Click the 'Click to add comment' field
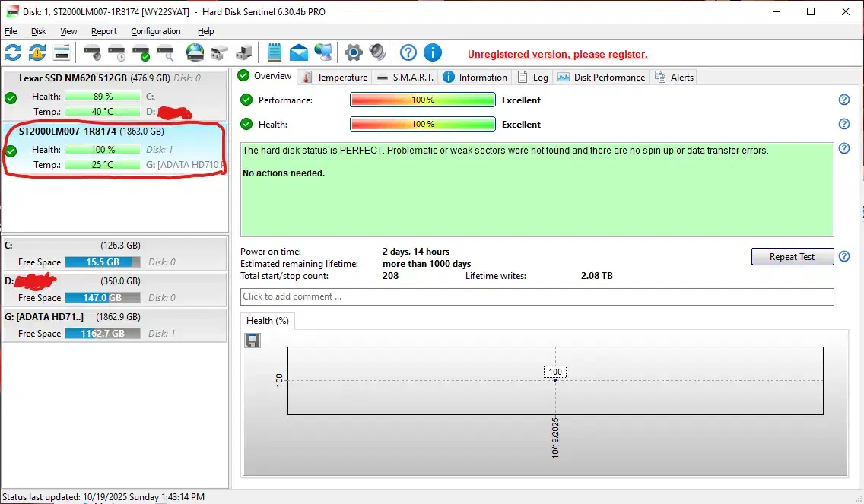 coord(537,296)
